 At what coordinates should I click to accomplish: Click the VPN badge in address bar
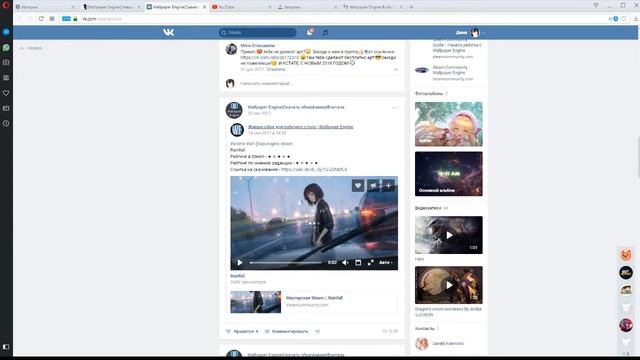[x=66, y=19]
